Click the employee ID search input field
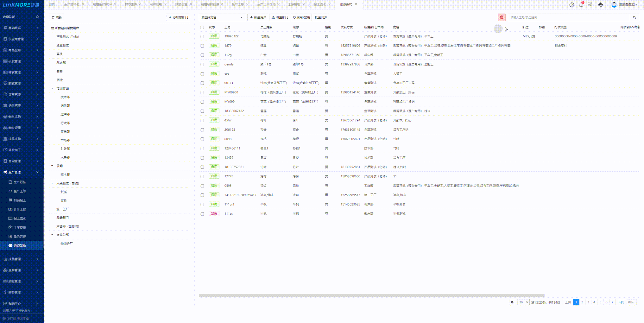Viewport: 644px width, 323px height. 568,17
